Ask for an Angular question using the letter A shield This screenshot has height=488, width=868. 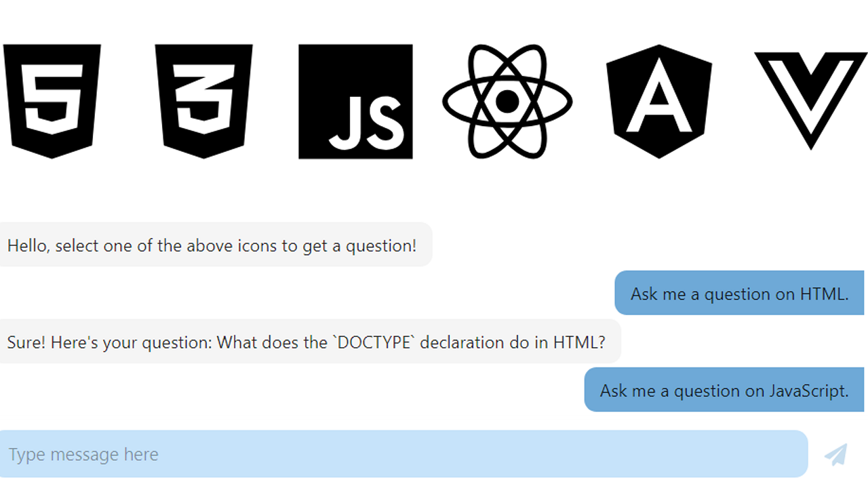pyautogui.click(x=659, y=102)
